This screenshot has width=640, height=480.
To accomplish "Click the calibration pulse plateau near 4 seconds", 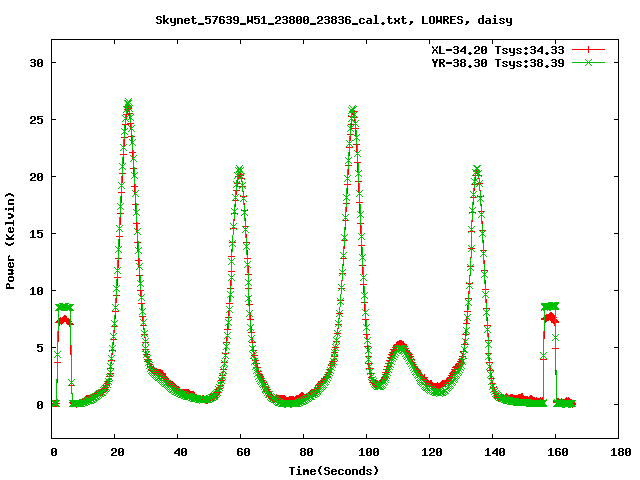I will [64, 307].
